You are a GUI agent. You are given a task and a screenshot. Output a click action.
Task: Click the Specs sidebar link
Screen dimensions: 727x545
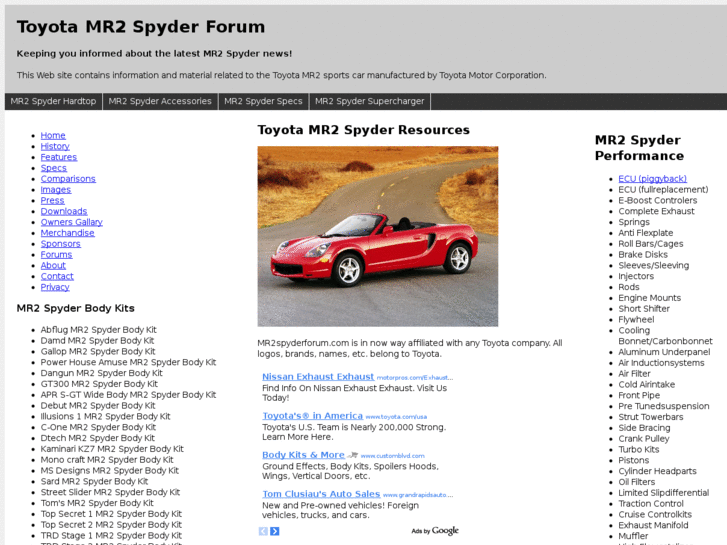54,168
